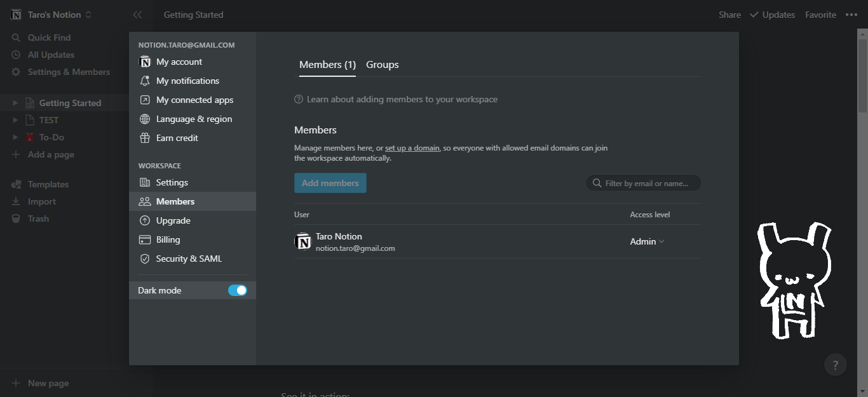Click the globe icon beside Language & region
This screenshot has width=868, height=397.
(x=145, y=119)
